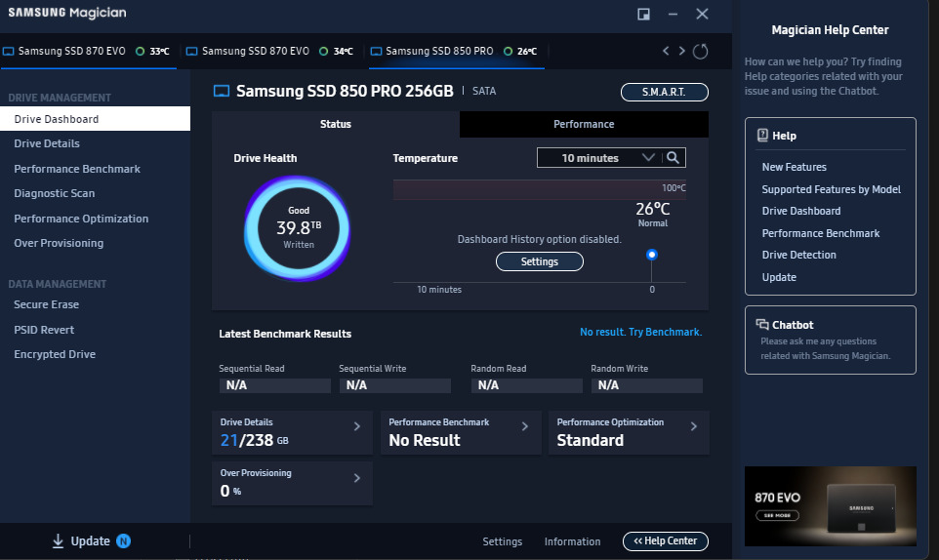Open Over Provisioning in sidebar
The width and height of the screenshot is (939, 560).
59,243
